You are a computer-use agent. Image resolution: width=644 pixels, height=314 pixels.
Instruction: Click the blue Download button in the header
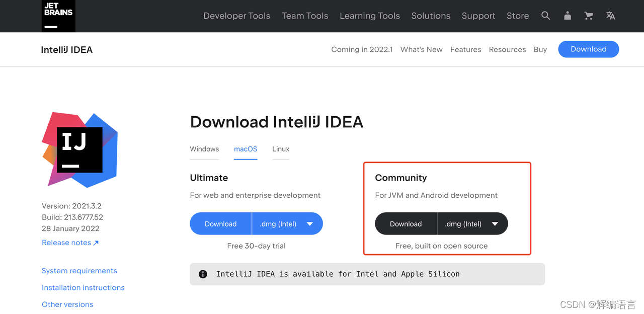589,49
